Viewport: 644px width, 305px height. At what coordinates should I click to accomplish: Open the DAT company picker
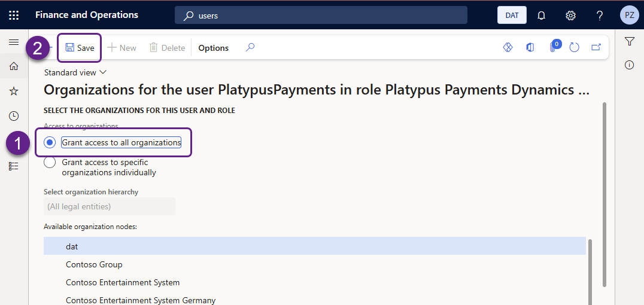pyautogui.click(x=512, y=15)
